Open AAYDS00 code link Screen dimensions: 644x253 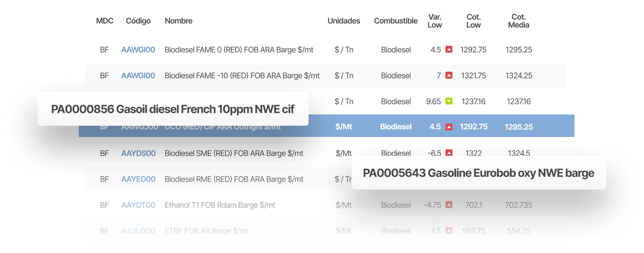click(138, 153)
